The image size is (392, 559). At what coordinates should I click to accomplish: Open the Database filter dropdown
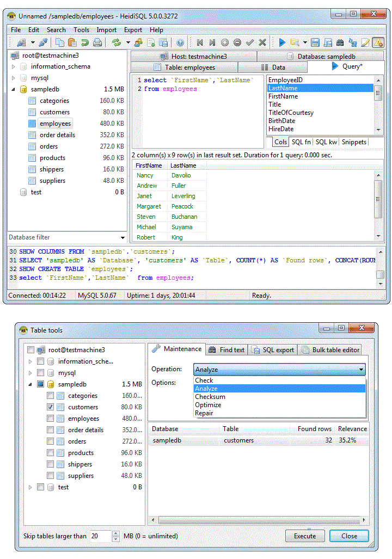122,238
